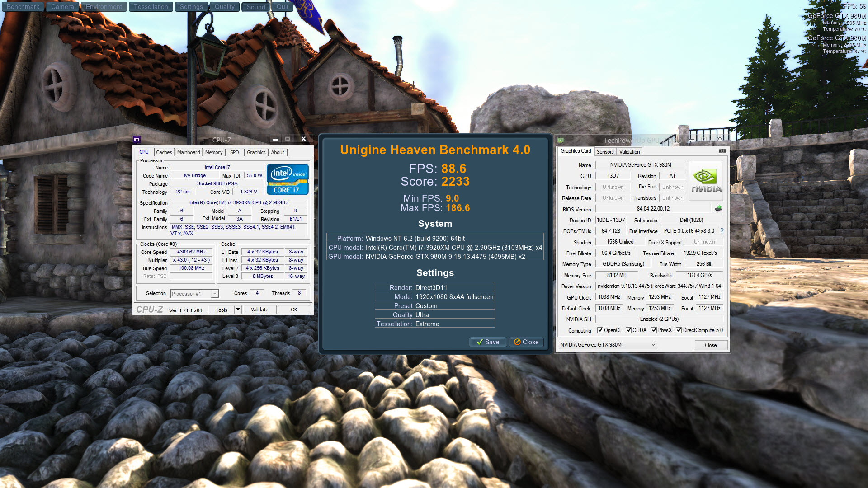
Task: Click the GPU-Z title bar app icon
Action: pyautogui.click(x=561, y=141)
